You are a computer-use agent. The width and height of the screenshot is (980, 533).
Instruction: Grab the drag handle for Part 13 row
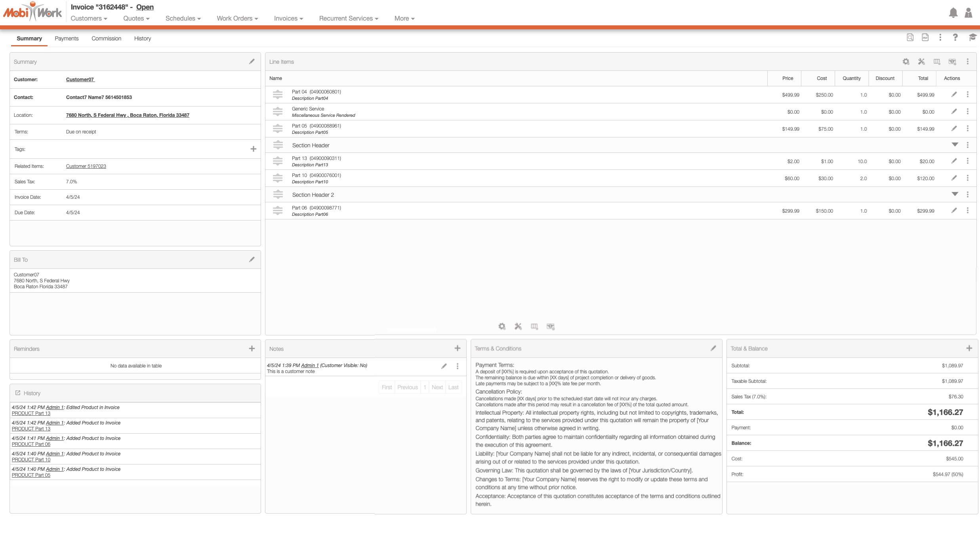(x=278, y=161)
